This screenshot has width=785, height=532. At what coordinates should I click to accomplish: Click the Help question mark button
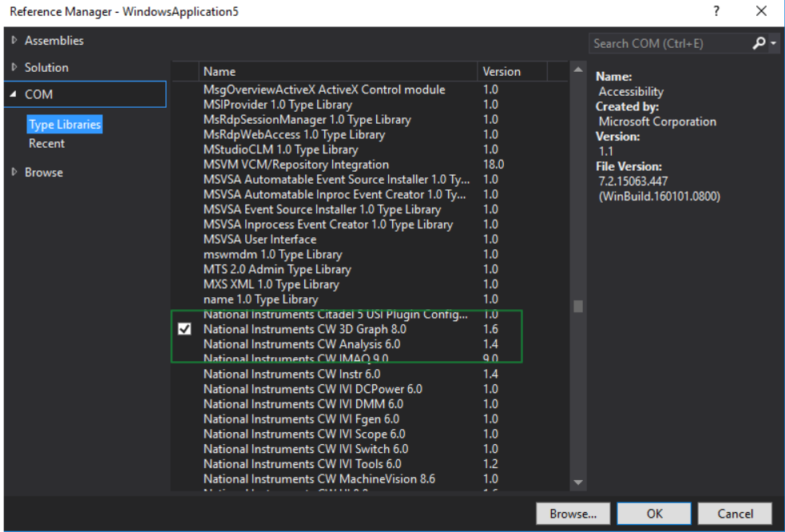tap(716, 11)
